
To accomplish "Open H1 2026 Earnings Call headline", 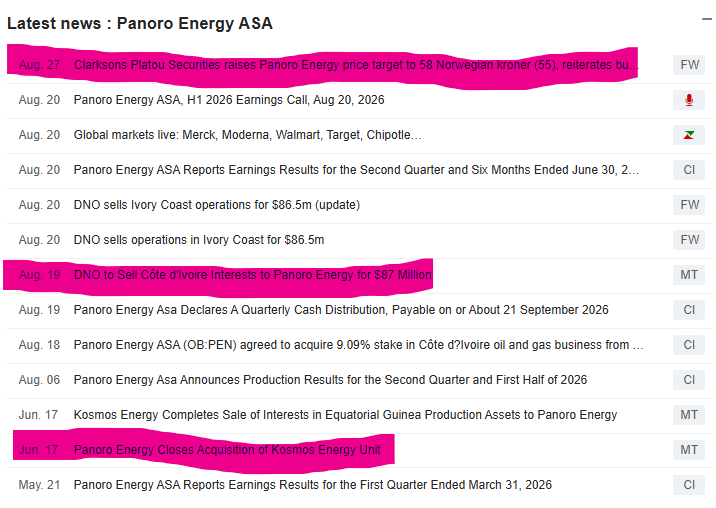I will [x=229, y=100].
